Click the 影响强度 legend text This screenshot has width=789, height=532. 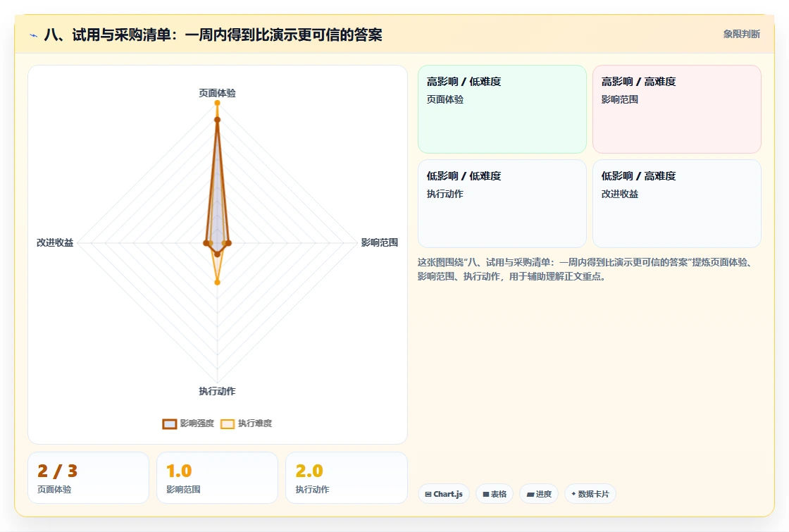(x=197, y=423)
